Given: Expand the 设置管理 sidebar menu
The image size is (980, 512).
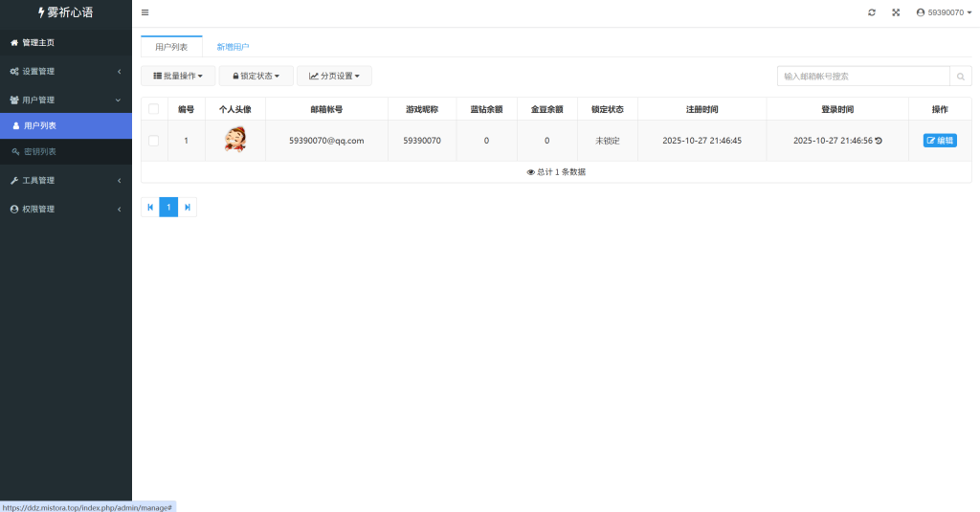Looking at the screenshot, I should (x=65, y=72).
